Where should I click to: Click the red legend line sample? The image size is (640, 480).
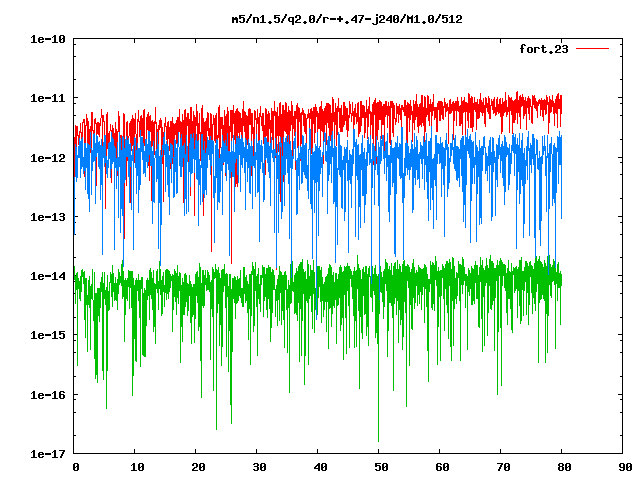click(x=592, y=49)
